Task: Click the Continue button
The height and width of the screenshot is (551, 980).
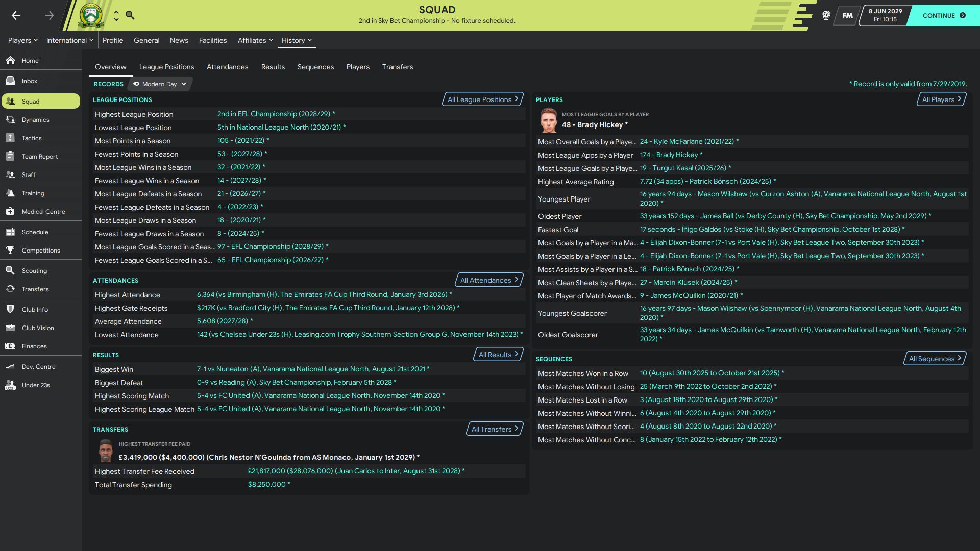Action: click(x=944, y=15)
